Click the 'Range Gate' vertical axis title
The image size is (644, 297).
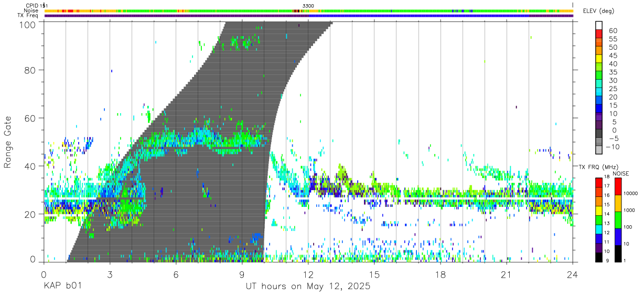[x=8, y=142]
